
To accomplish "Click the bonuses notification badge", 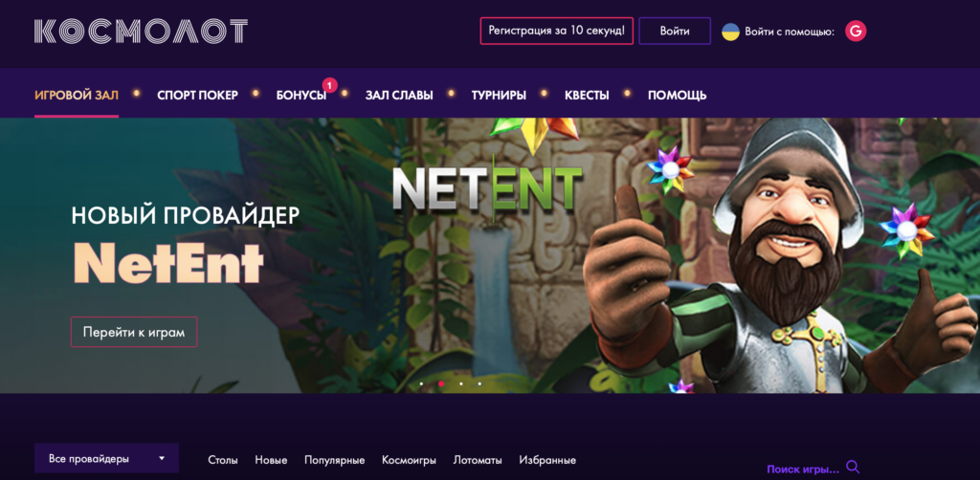I will coord(330,83).
